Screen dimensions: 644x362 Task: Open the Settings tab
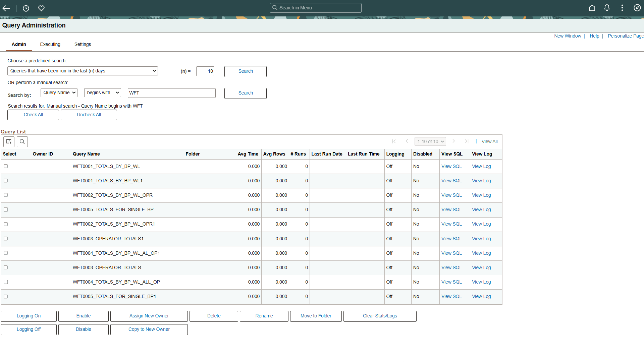(x=83, y=44)
